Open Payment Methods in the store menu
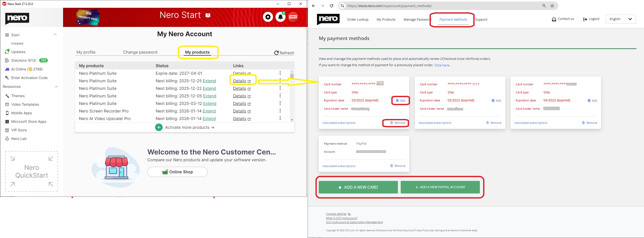The image size is (644, 238). pos(453,20)
